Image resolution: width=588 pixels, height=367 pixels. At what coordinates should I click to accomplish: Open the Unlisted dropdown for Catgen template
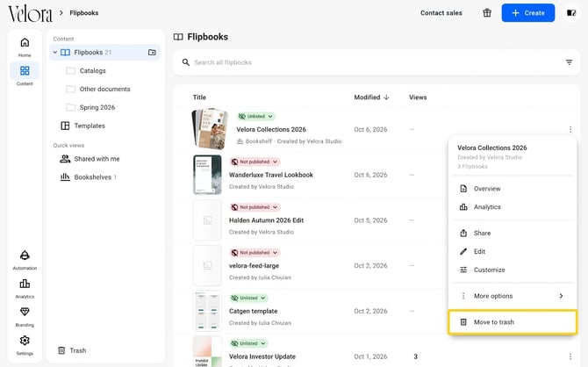click(248, 298)
